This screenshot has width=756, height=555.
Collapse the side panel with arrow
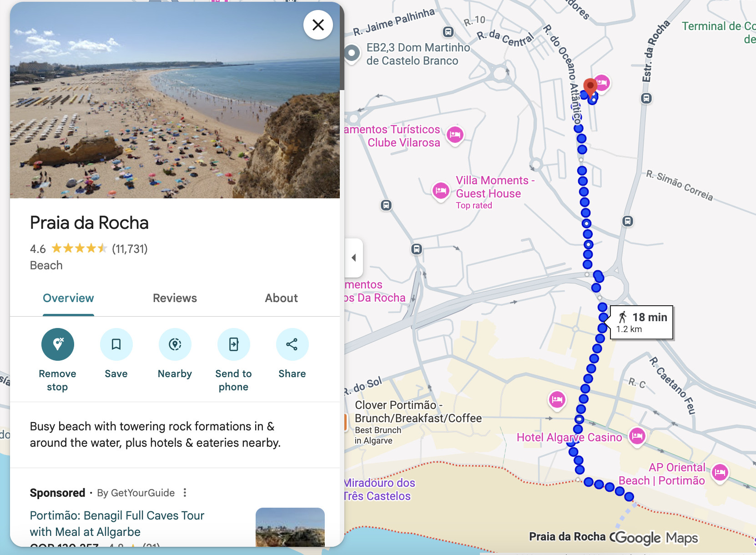point(354,257)
